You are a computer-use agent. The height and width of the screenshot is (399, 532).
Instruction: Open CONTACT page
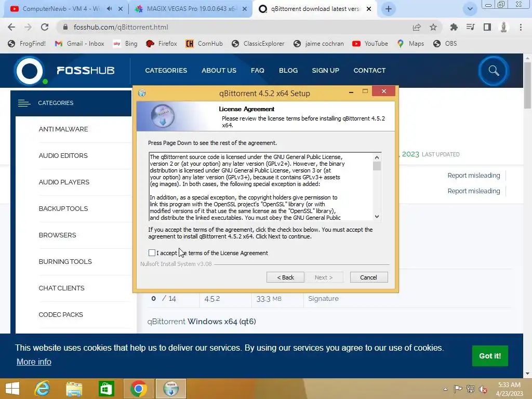pyautogui.click(x=369, y=71)
